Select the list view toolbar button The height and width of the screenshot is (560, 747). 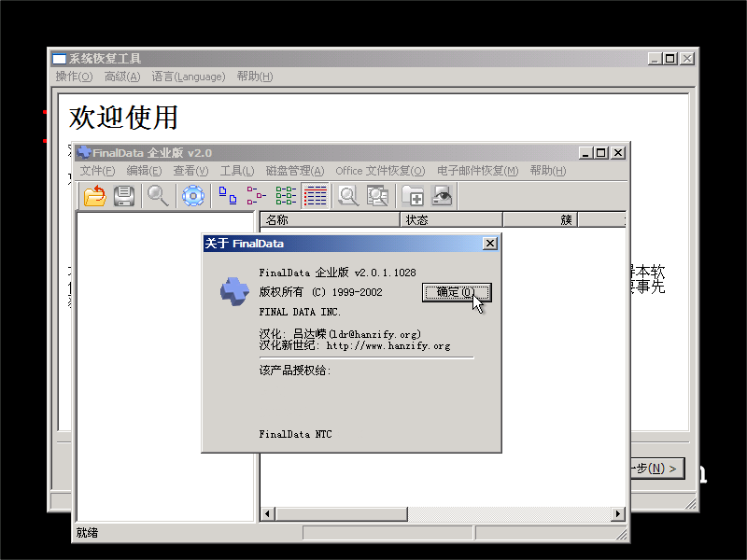point(286,196)
